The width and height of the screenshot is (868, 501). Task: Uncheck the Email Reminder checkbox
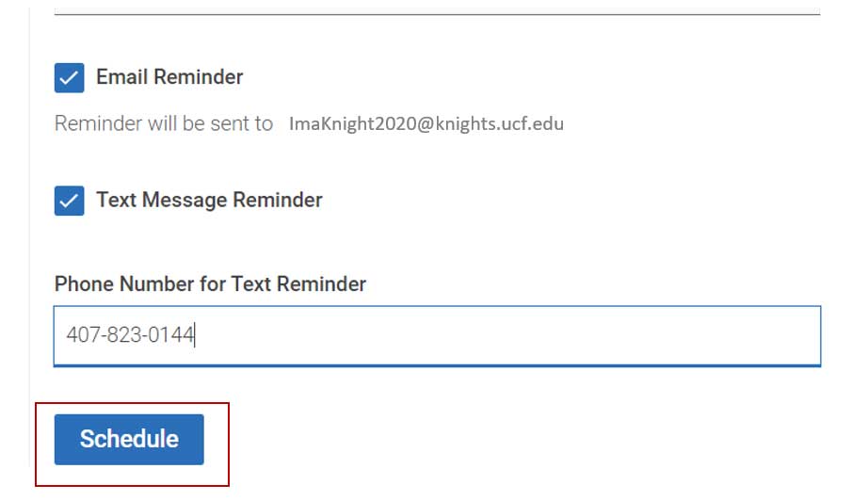pyautogui.click(x=70, y=77)
